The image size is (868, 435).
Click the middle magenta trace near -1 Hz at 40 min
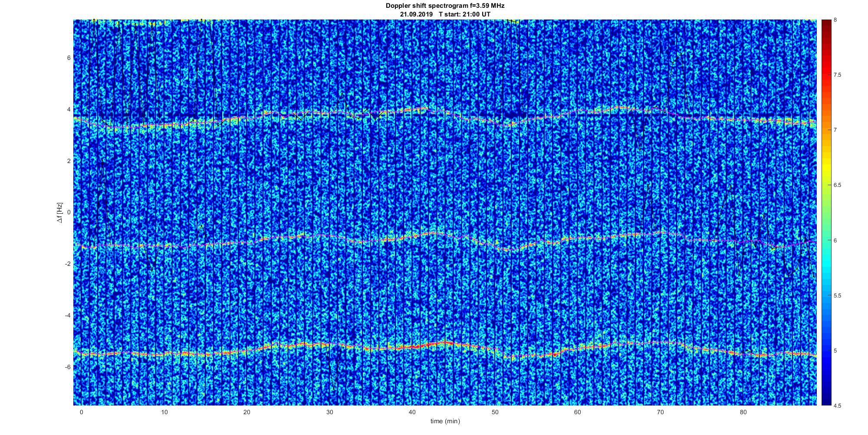(x=412, y=236)
